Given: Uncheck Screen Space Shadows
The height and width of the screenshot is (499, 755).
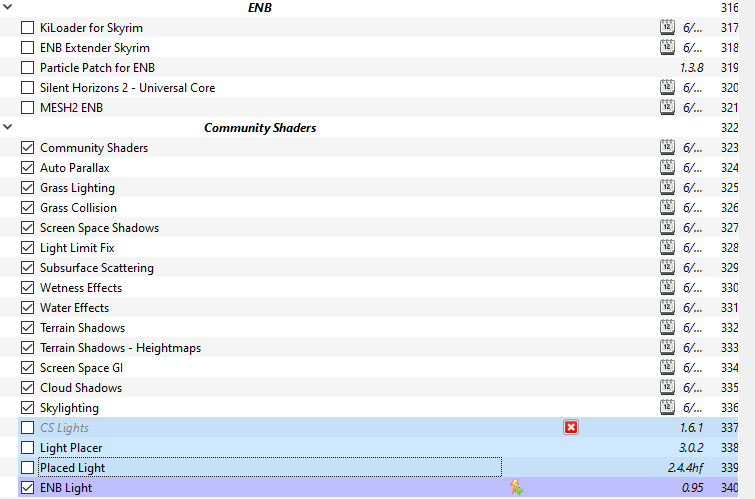Looking at the screenshot, I should pyautogui.click(x=27, y=227).
